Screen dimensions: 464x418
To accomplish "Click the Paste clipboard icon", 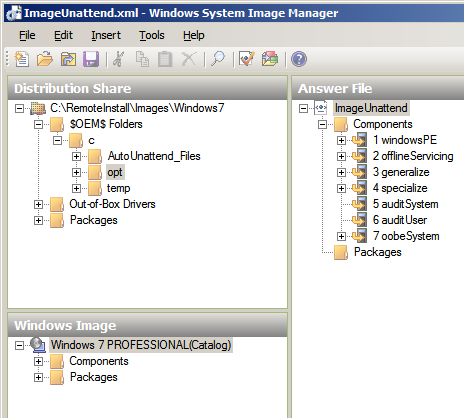I will (165, 59).
